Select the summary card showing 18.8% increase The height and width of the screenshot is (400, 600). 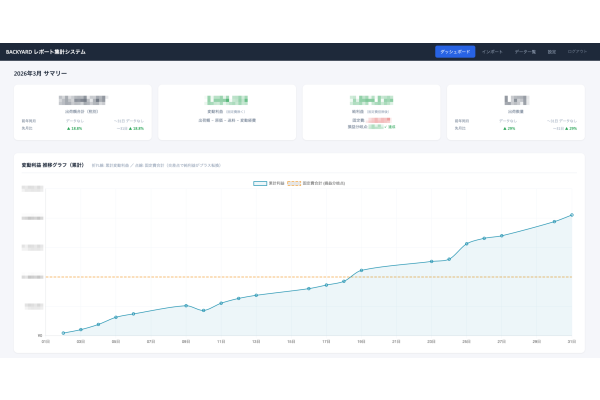[83, 112]
